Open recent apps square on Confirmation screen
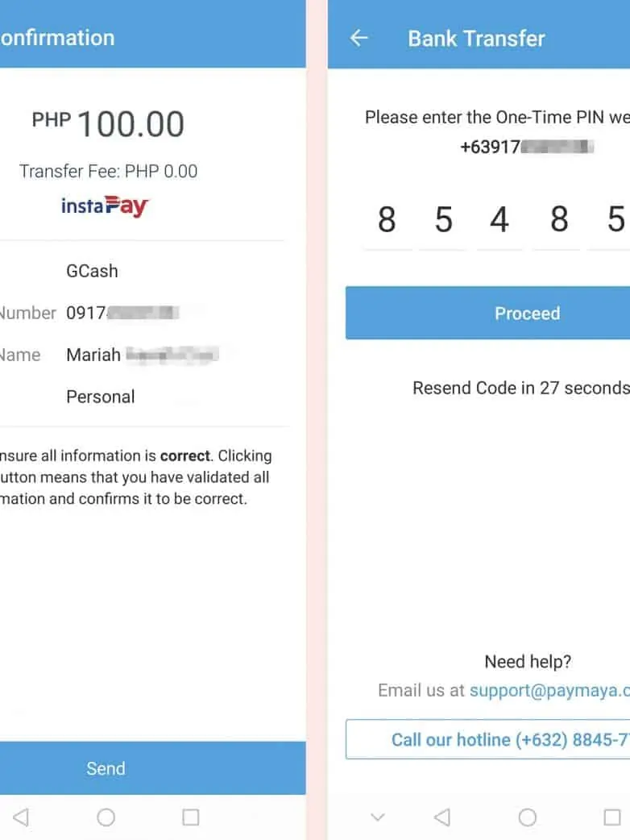This screenshot has height=840, width=630. [191, 817]
